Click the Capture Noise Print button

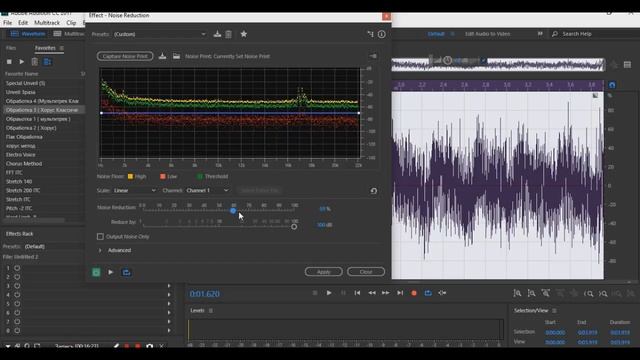pos(125,56)
